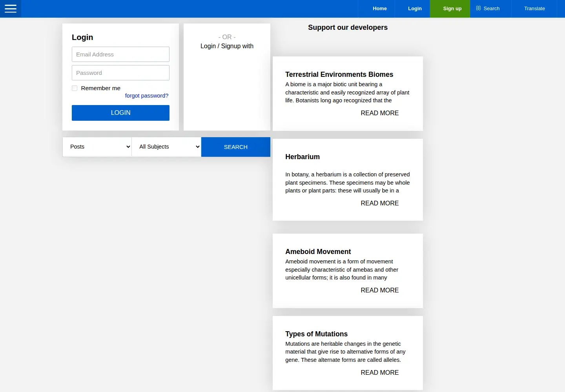Click READ MORE under Herbarium
Image resolution: width=565 pixels, height=392 pixels.
[380, 203]
